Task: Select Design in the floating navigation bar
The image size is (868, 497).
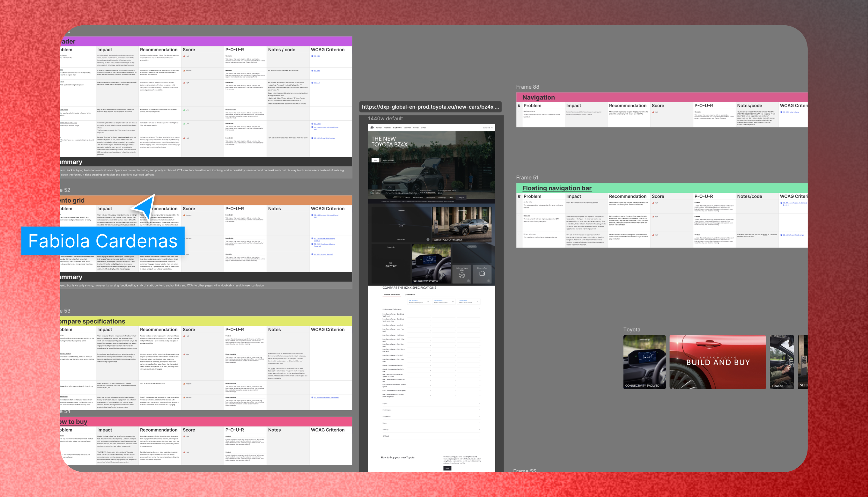Action: [x=408, y=197]
